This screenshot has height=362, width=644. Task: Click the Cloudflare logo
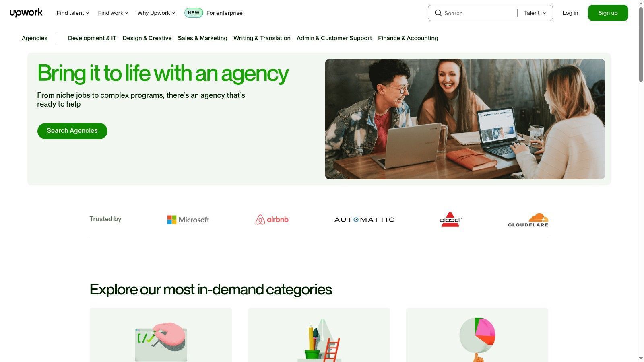pyautogui.click(x=528, y=220)
